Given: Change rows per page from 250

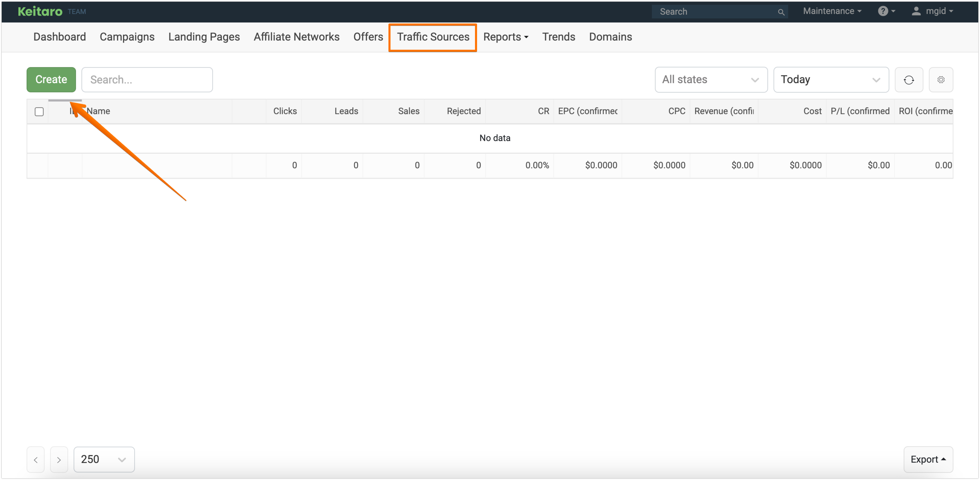Looking at the screenshot, I should [104, 459].
